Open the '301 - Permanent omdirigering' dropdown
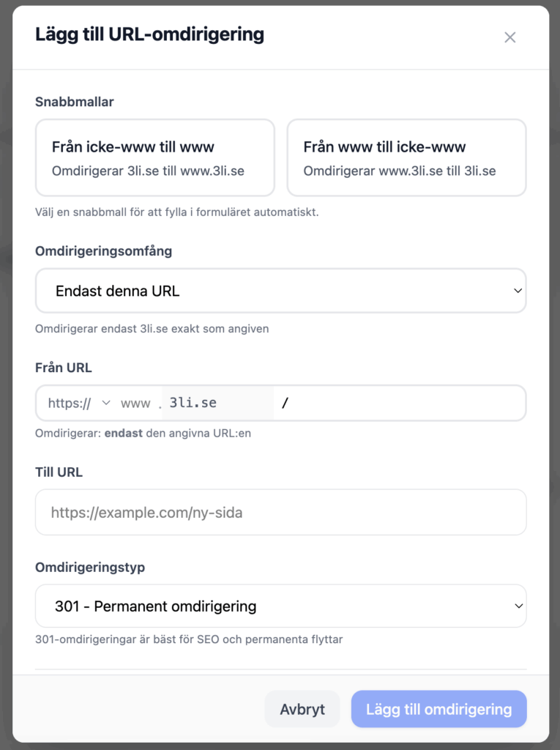The width and height of the screenshot is (560, 750). 280,606
